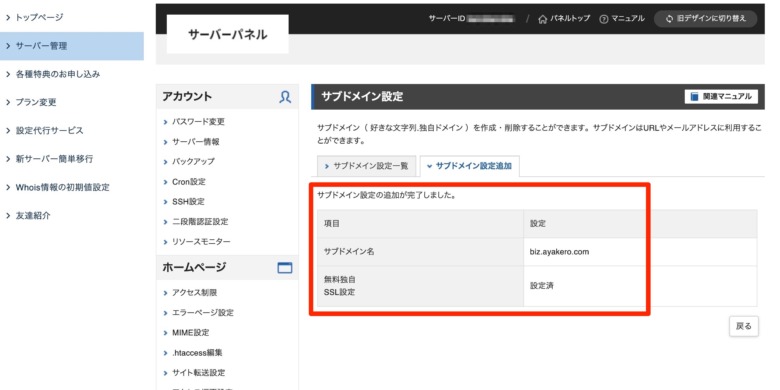Open バックアップ settings link
This screenshot has width=780, height=390.
[x=193, y=162]
